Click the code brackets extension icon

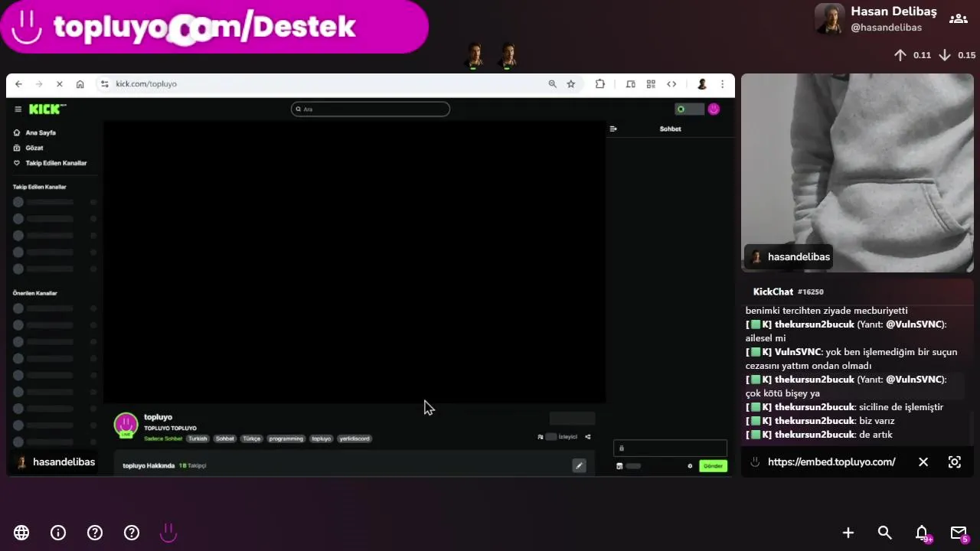[x=671, y=84]
